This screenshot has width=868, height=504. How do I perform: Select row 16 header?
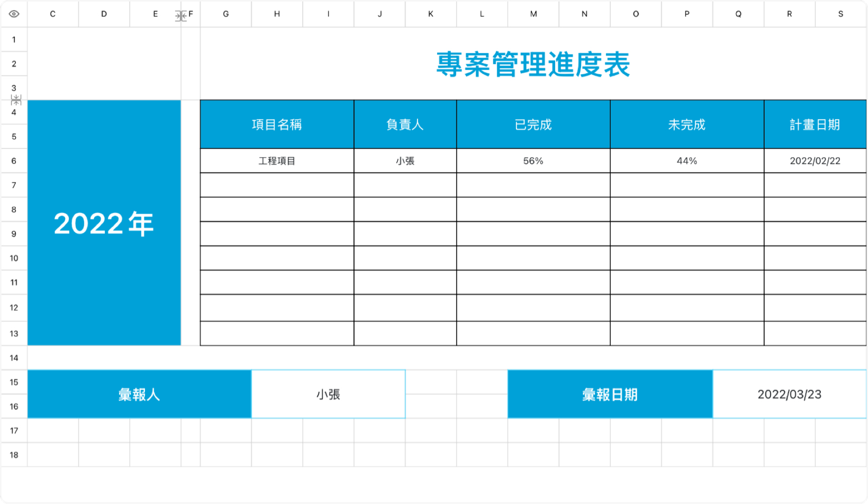(14, 407)
